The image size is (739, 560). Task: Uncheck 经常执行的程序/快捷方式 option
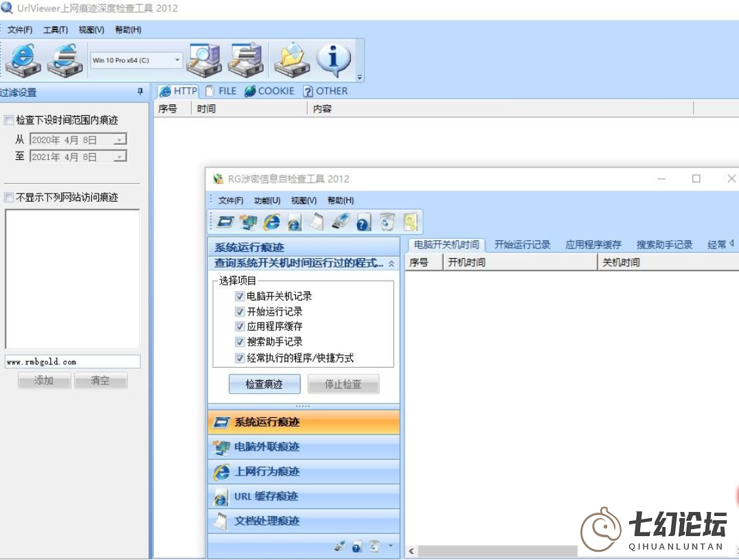[240, 358]
